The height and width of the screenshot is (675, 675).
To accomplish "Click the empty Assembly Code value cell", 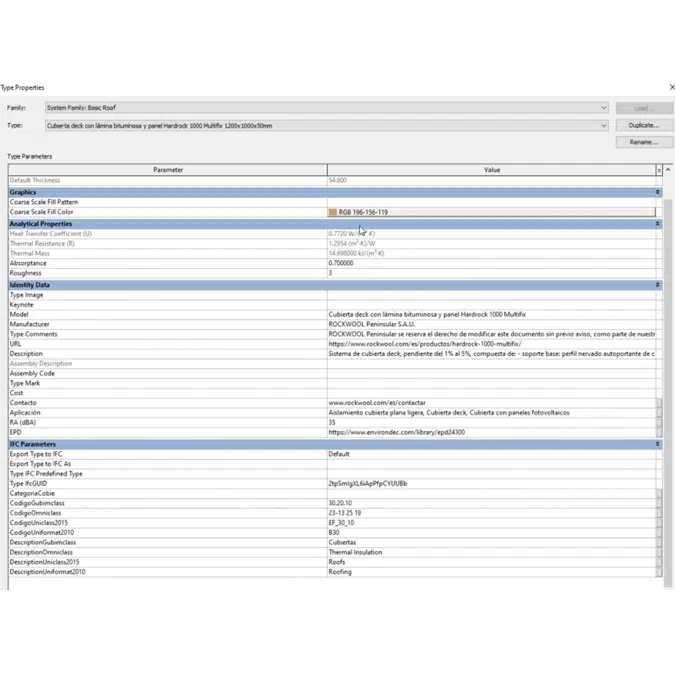I will click(491, 374).
